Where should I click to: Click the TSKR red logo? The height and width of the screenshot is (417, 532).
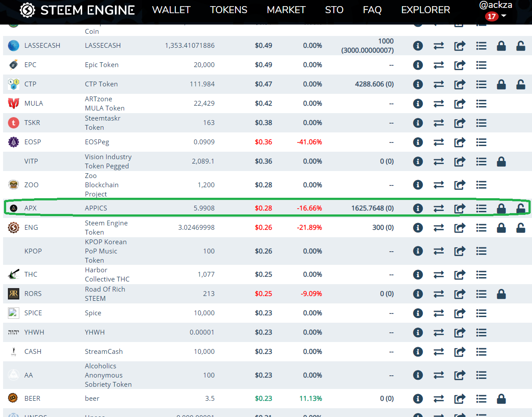click(x=14, y=123)
